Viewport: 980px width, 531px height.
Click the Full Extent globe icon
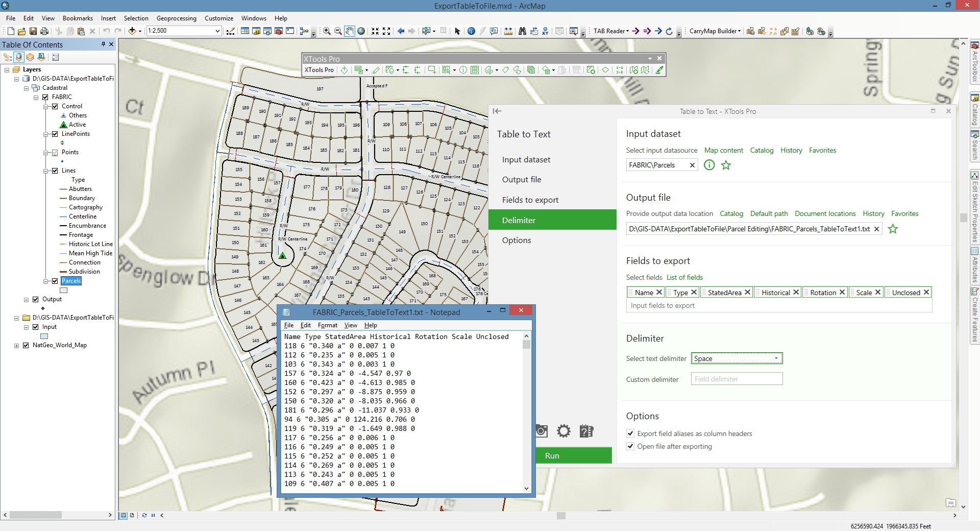[361, 31]
